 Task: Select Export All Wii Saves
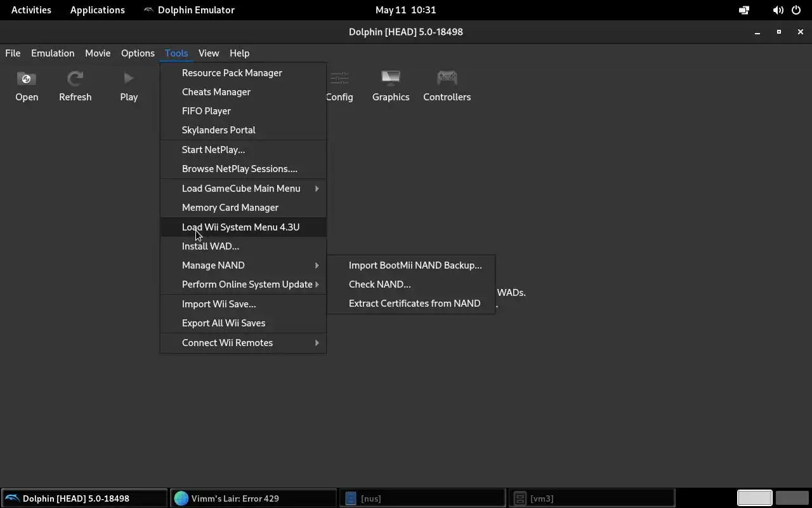click(243, 323)
